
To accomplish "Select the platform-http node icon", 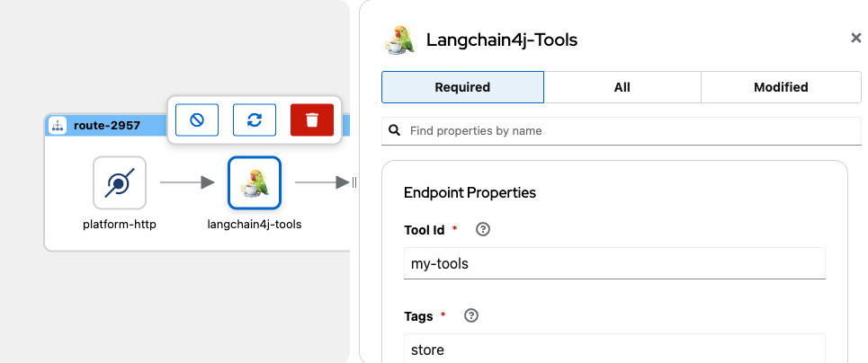I will (120, 183).
